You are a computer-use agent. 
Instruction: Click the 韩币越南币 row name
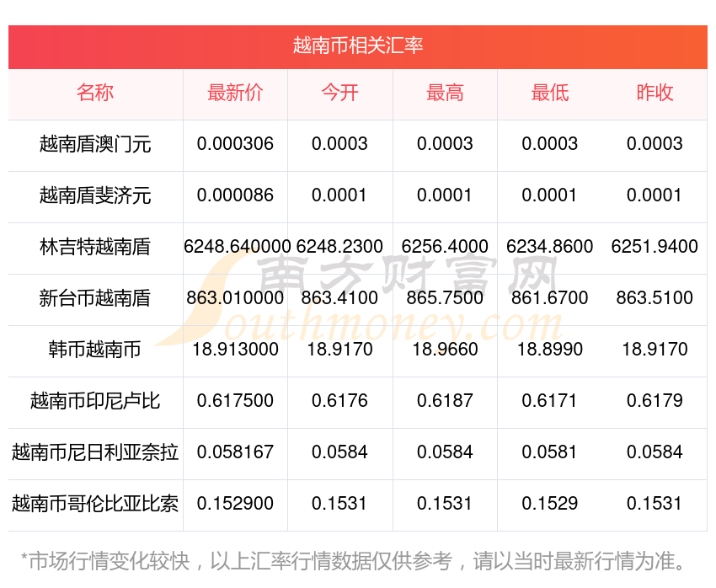click(x=95, y=350)
